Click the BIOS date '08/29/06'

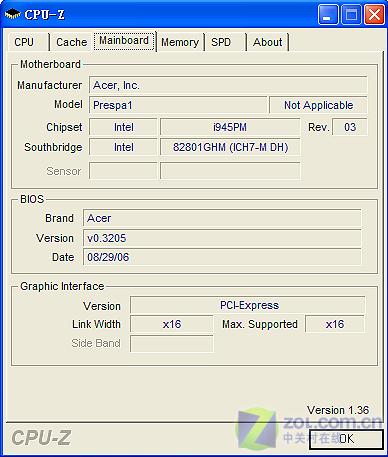click(222, 257)
